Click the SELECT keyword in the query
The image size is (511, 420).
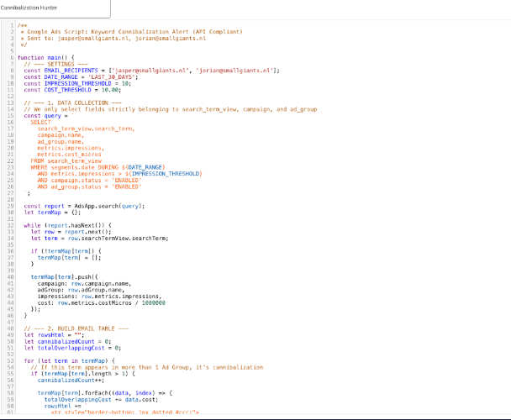pos(40,123)
